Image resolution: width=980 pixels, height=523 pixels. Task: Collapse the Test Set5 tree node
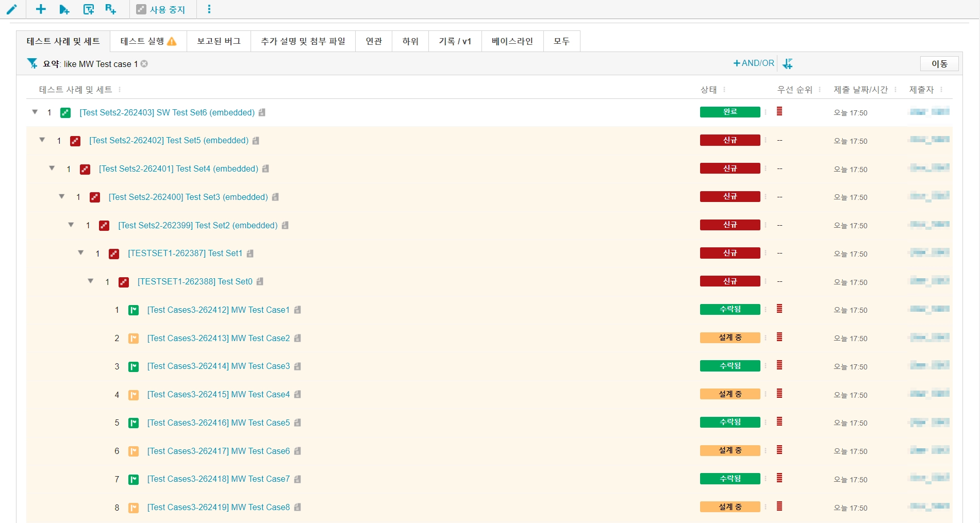click(x=42, y=140)
